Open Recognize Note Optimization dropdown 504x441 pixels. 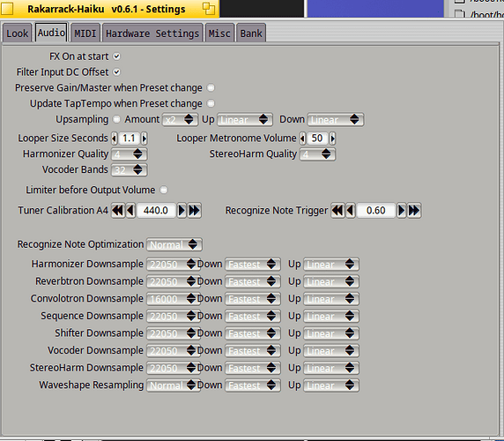click(x=174, y=245)
